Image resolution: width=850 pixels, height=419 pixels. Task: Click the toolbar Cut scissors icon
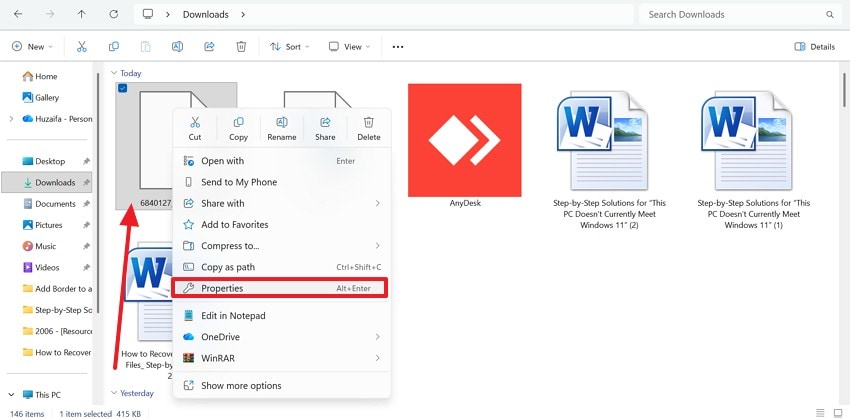click(x=81, y=47)
